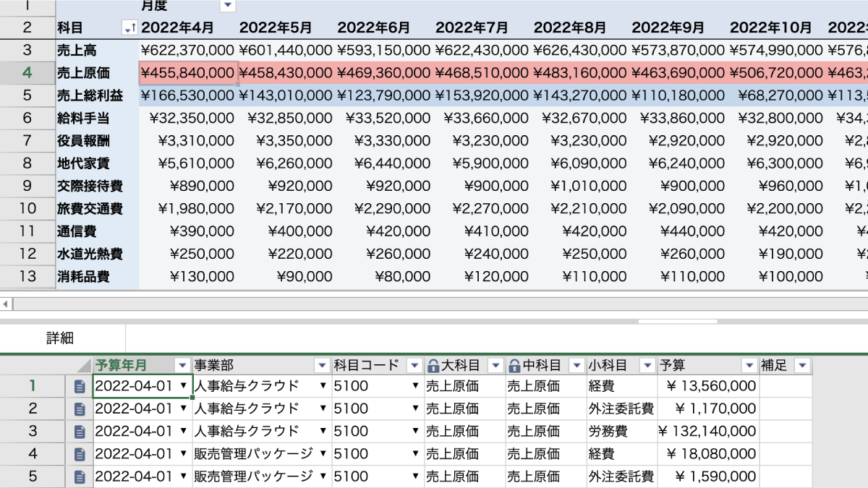This screenshot has height=488, width=868.
Task: Expand the date picker in detail row 2
Action: (x=184, y=409)
